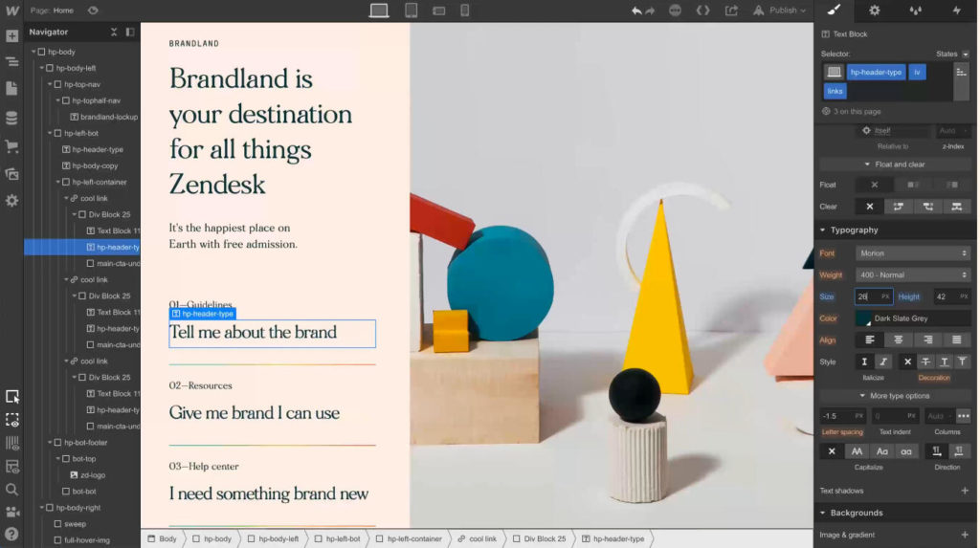Image resolution: width=980 pixels, height=548 pixels.
Task: Switch to Element Settings tab
Action: [x=875, y=11]
